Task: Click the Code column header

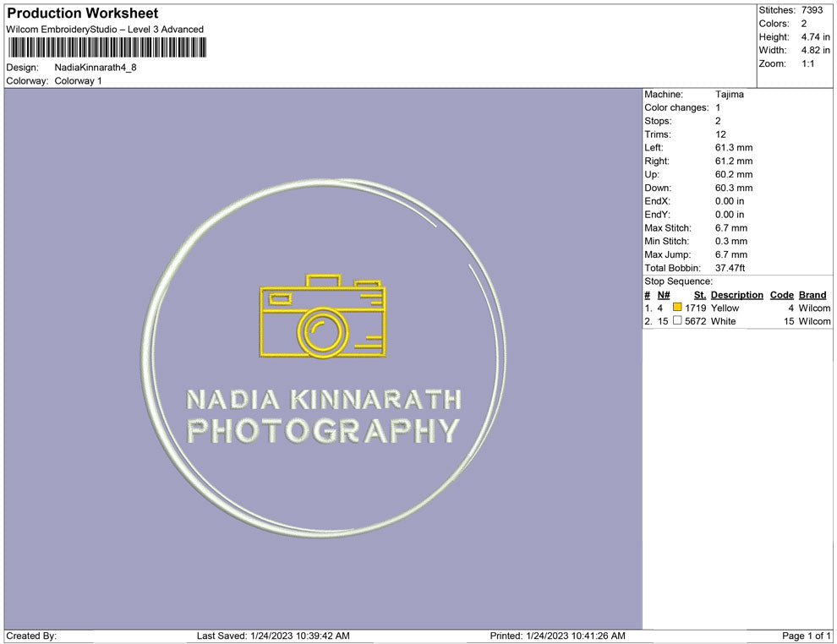Action: 781,295
